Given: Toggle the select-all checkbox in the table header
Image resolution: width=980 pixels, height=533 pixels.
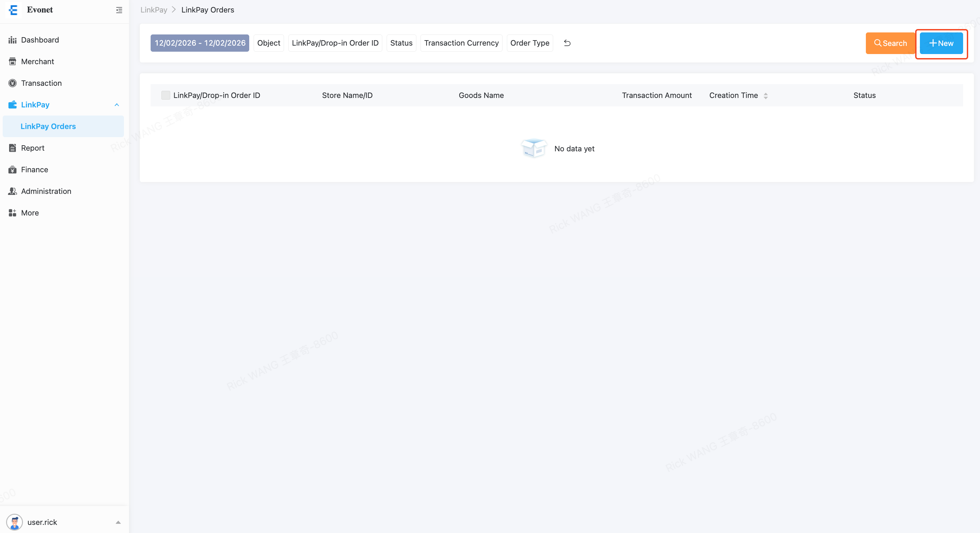Looking at the screenshot, I should tap(165, 96).
